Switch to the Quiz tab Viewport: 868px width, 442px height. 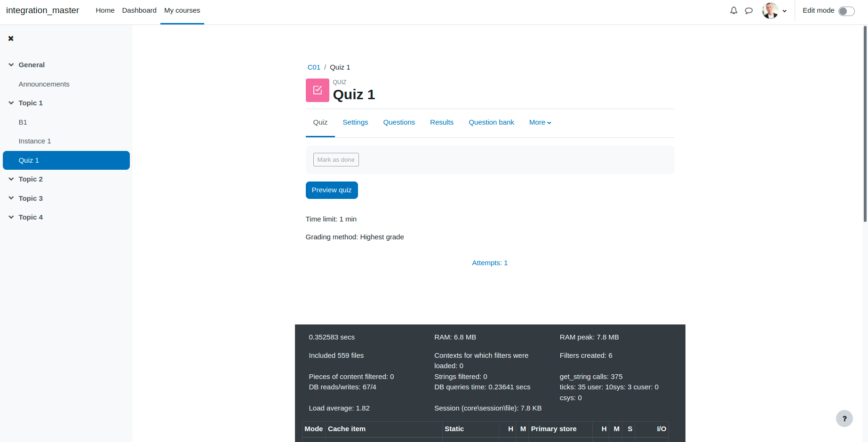pyautogui.click(x=320, y=122)
